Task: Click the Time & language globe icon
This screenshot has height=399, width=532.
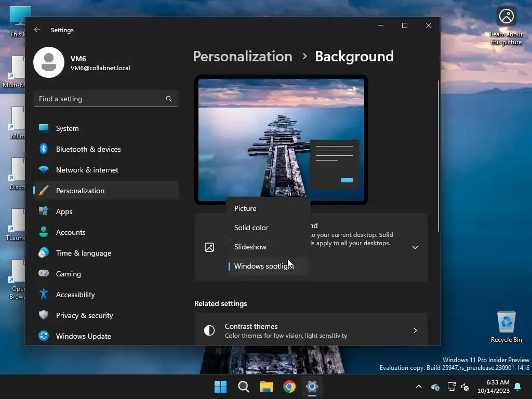Action: coord(44,253)
